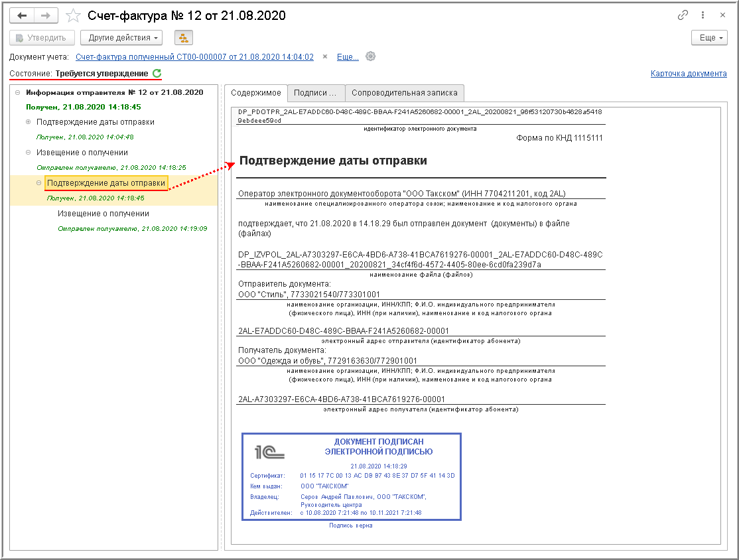
Task: Click the operator line ООО Такском
Action: pyautogui.click(x=401, y=194)
